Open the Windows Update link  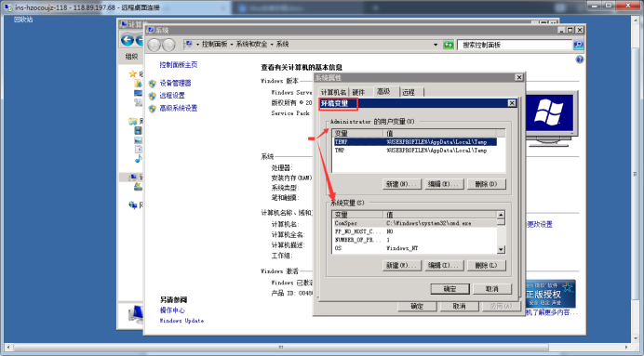coord(182,321)
